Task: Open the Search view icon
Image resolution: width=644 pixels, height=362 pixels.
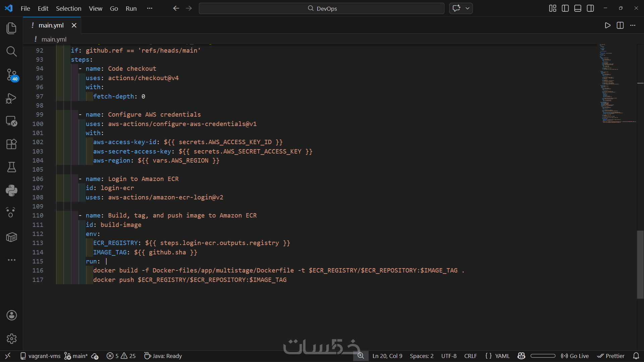Action: coord(11,51)
